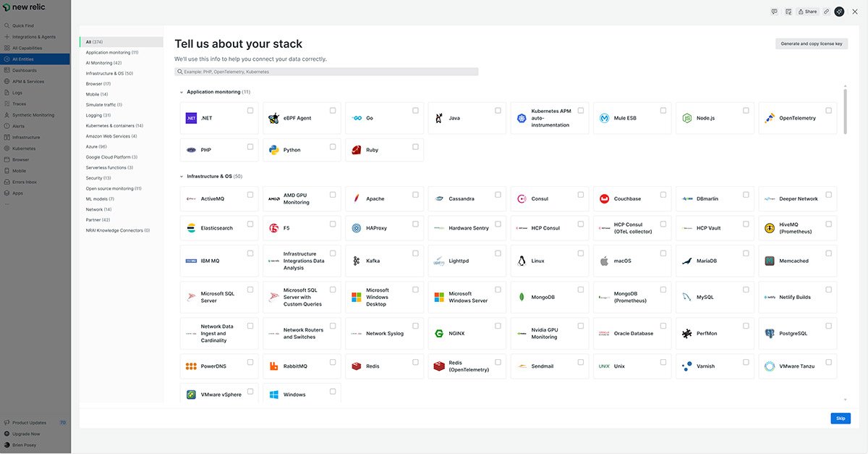This screenshot has width=868, height=454.
Task: Click the RabbitMQ logo icon
Action: point(273,366)
